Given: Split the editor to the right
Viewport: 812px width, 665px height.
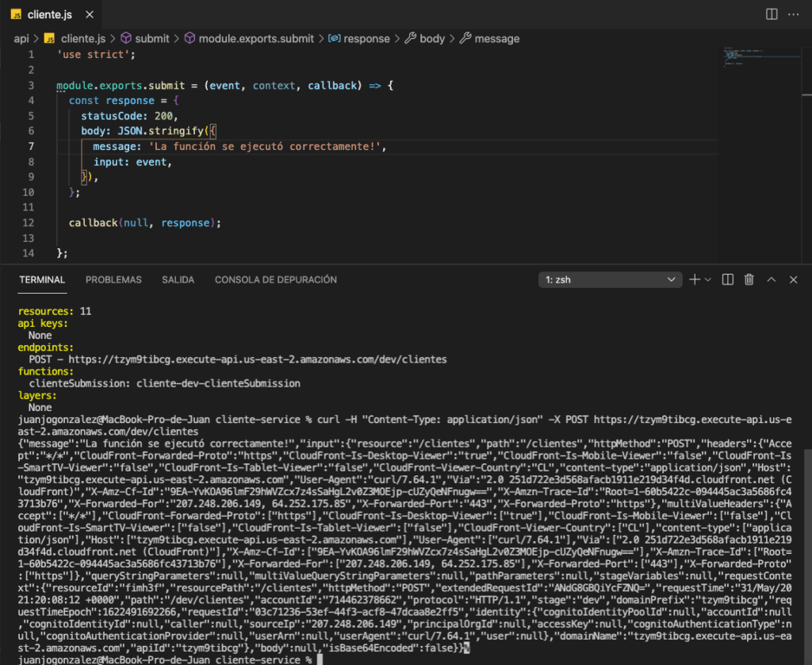Looking at the screenshot, I should 772,14.
